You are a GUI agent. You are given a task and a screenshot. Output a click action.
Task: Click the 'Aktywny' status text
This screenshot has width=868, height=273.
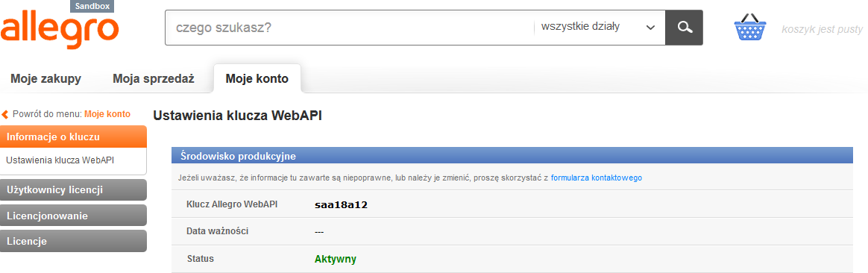(x=336, y=259)
